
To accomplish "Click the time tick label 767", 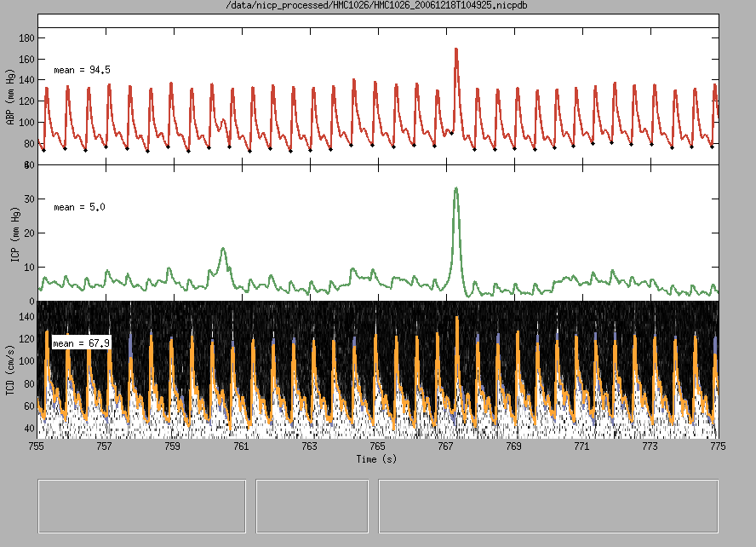I will pos(445,446).
